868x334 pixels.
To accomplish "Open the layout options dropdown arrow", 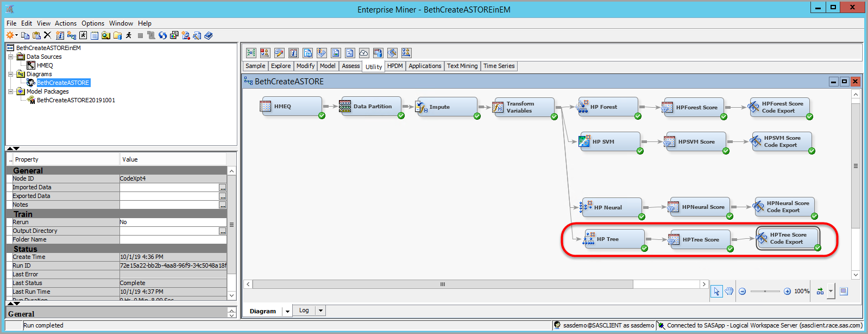I will (831, 292).
